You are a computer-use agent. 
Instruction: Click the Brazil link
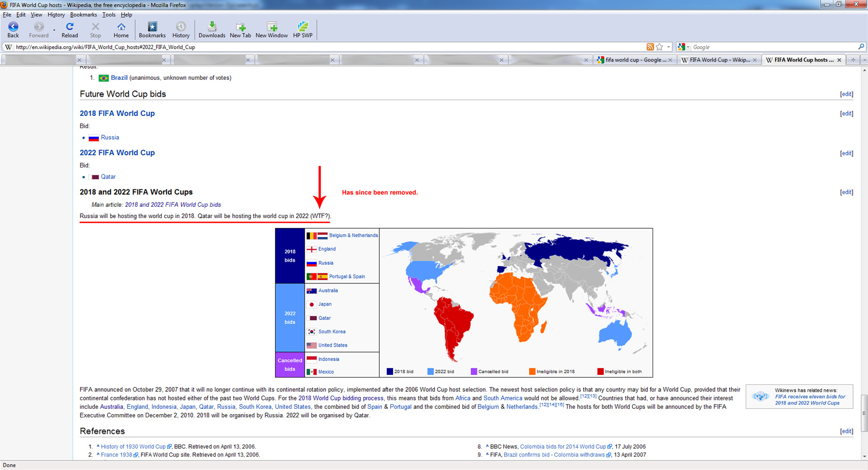(119, 78)
